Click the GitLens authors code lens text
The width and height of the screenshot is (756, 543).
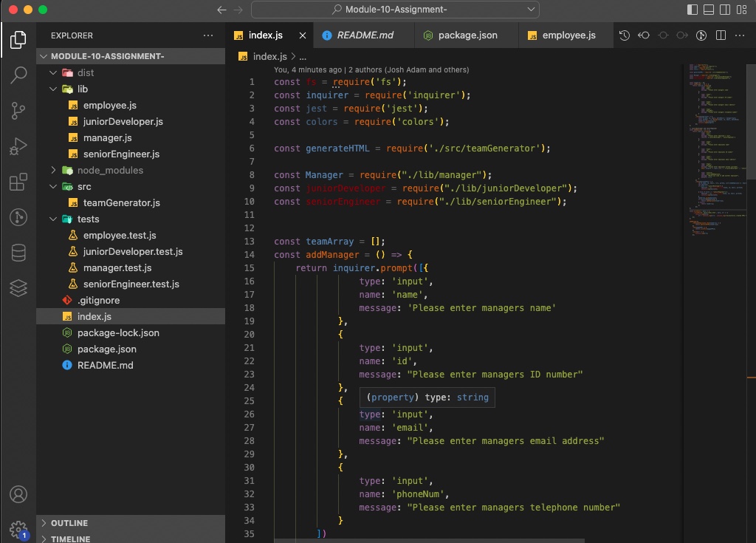(371, 70)
